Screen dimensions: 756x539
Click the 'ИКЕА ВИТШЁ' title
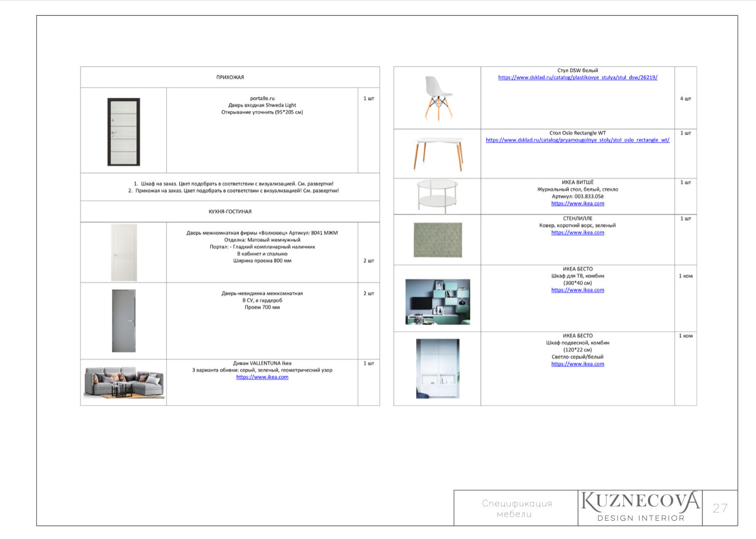(x=578, y=182)
